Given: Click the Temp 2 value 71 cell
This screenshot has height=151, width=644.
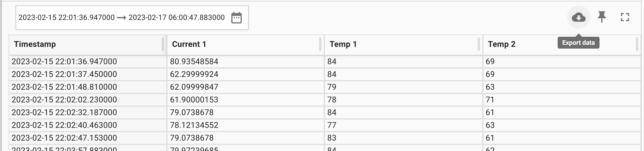Looking at the screenshot, I should 562,100.
